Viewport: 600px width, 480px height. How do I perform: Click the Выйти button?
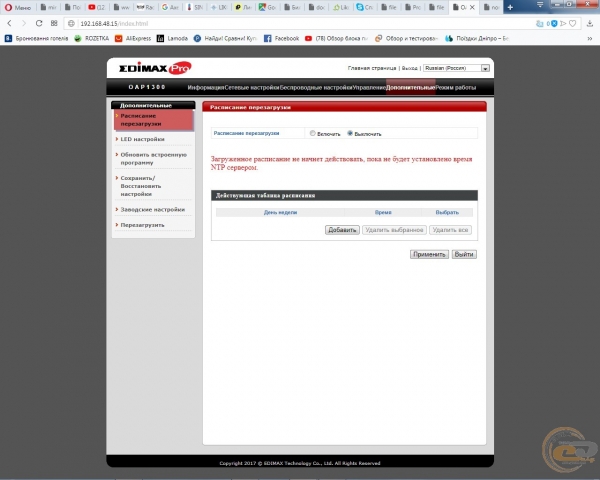(x=464, y=254)
